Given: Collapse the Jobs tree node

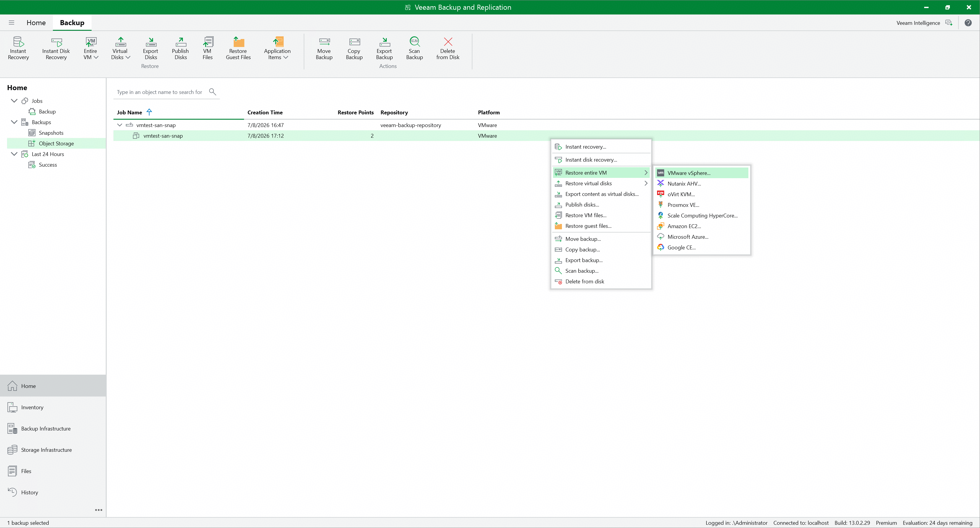Looking at the screenshot, I should [x=14, y=101].
